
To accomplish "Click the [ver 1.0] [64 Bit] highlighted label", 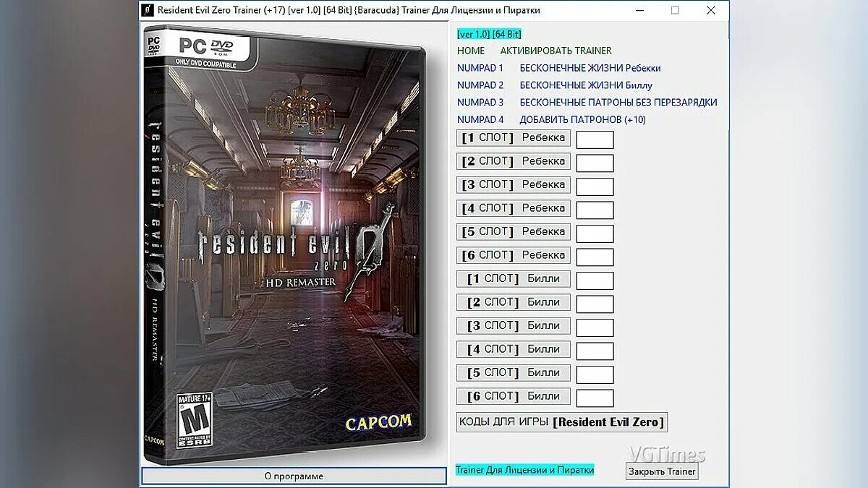I will pyautogui.click(x=489, y=34).
